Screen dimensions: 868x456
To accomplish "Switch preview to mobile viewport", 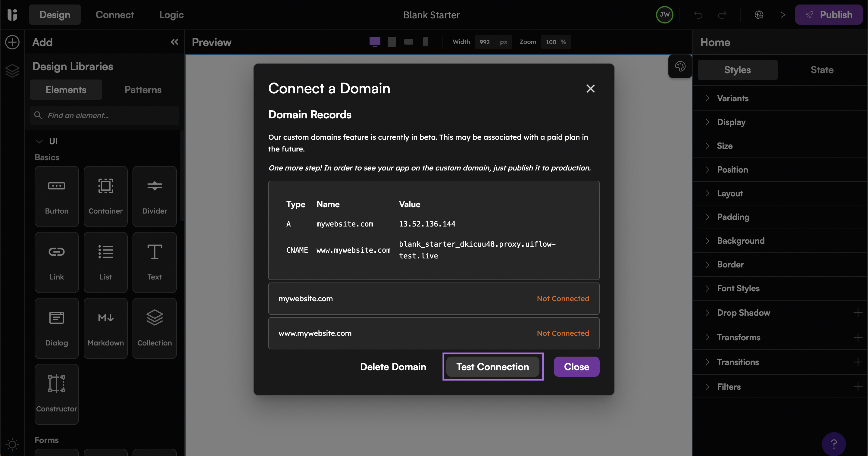I will pos(426,42).
